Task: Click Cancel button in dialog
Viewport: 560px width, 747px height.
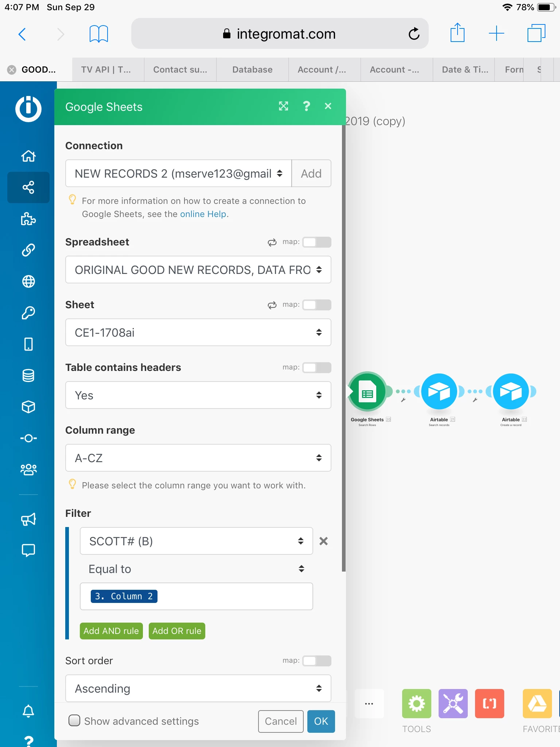Action: 281,721
